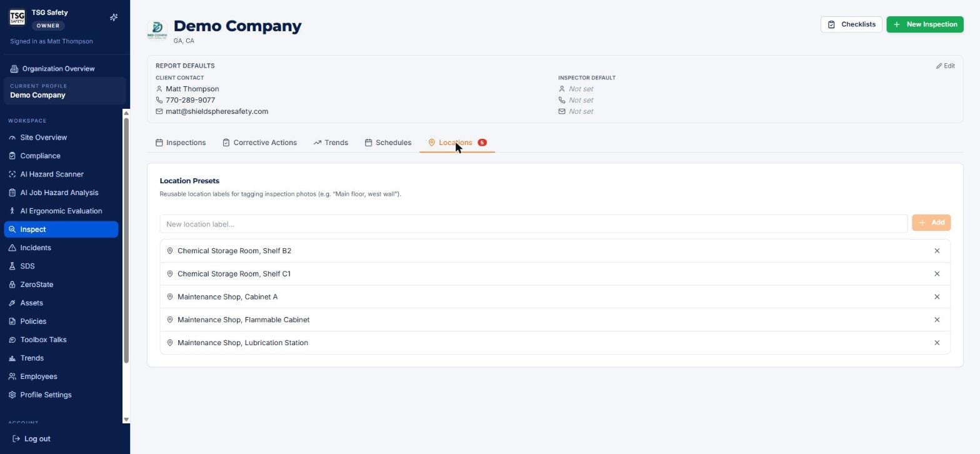Remove the Chemical Storage Room, Shelf B2 preset
This screenshot has width=980, height=454.
click(x=936, y=251)
